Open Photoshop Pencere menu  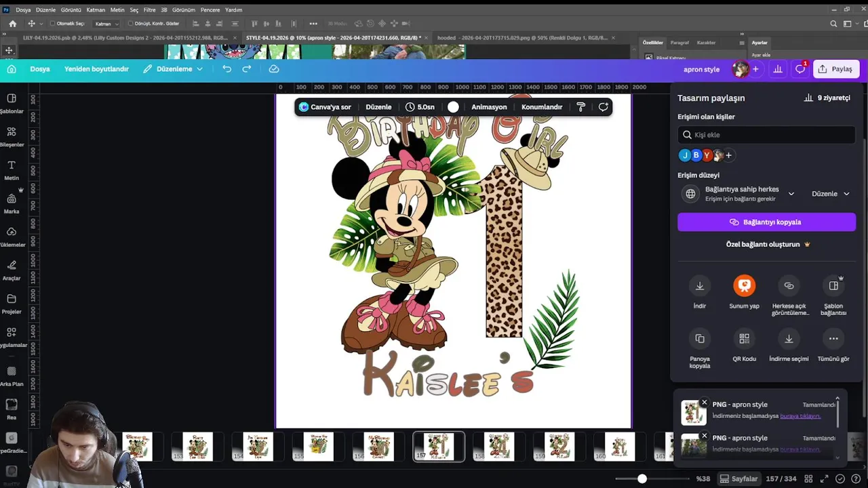(x=210, y=10)
